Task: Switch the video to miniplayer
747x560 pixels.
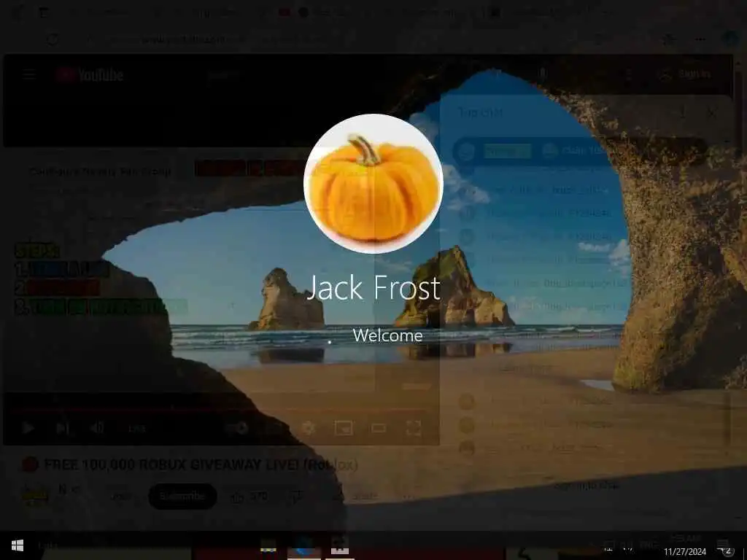Action: pyautogui.click(x=344, y=428)
